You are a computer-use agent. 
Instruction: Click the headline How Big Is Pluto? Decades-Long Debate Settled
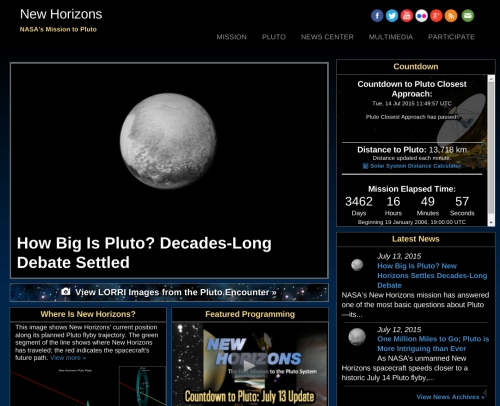[144, 253]
